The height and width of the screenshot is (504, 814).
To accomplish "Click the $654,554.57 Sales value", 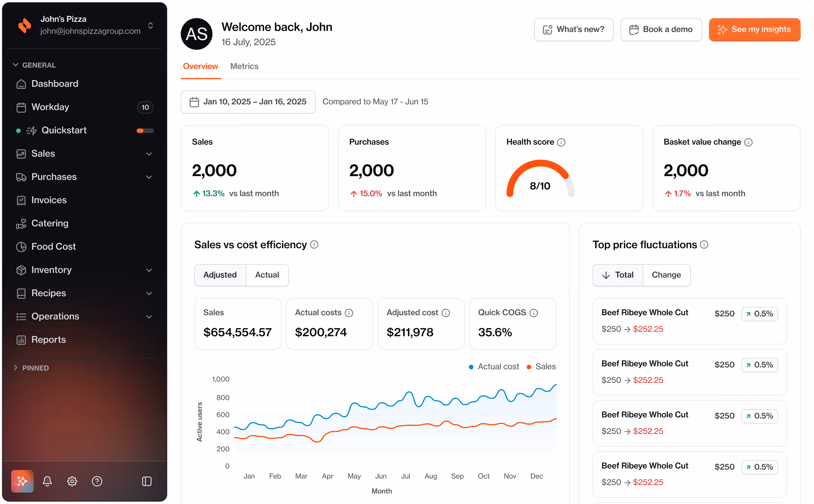I will pyautogui.click(x=238, y=332).
